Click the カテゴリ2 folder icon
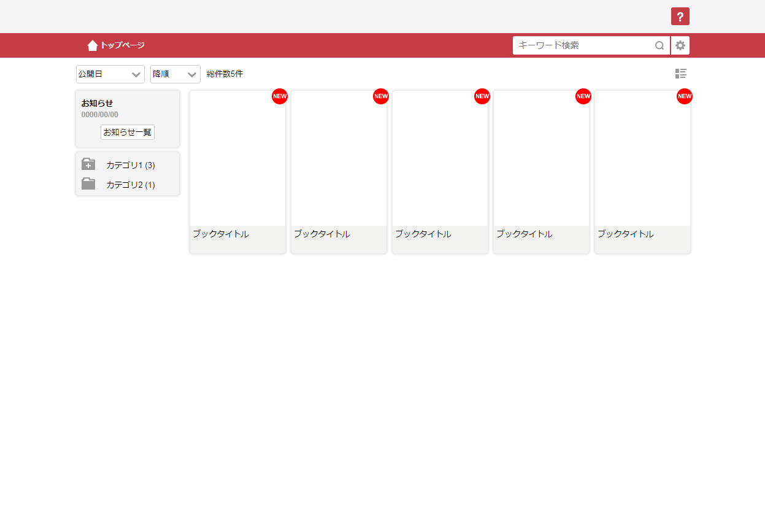 tap(88, 183)
